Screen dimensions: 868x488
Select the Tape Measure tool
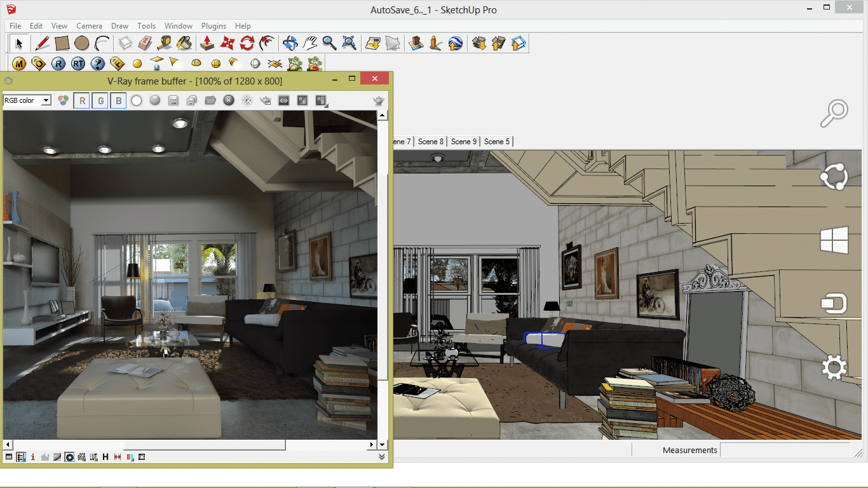(x=165, y=43)
